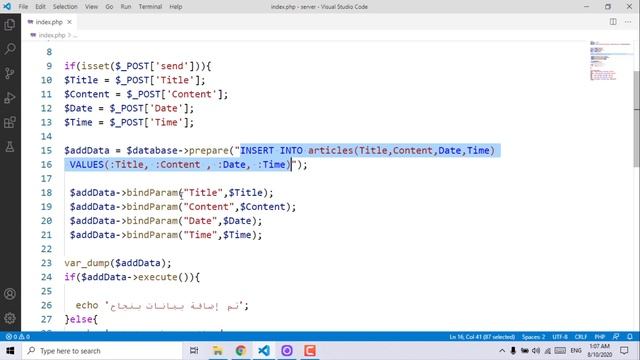Change indentation via Spaces: 2
The image size is (640, 360).
(533, 337)
